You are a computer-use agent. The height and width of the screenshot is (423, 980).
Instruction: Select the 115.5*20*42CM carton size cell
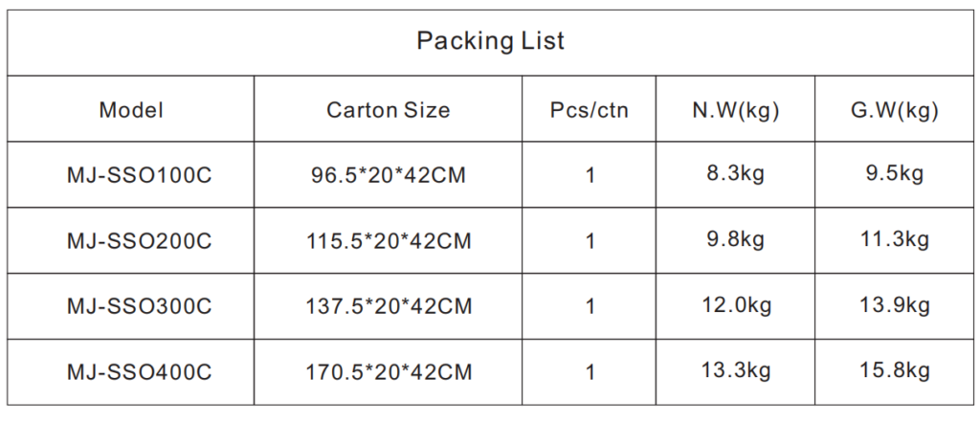click(388, 241)
